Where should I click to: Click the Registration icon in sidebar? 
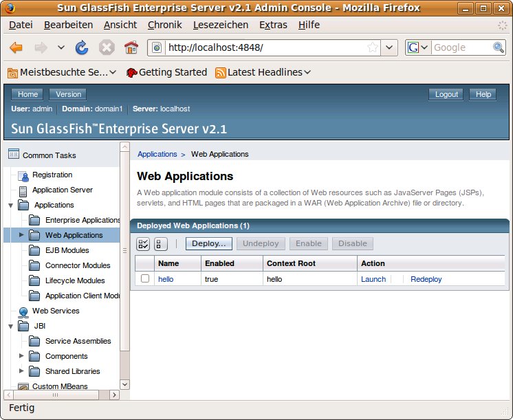click(x=23, y=175)
